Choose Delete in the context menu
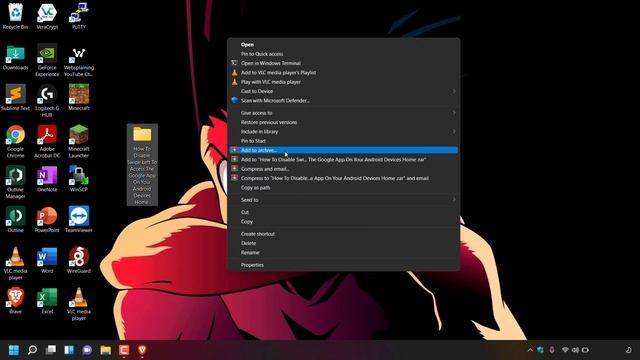The image size is (640, 360). pos(344,243)
